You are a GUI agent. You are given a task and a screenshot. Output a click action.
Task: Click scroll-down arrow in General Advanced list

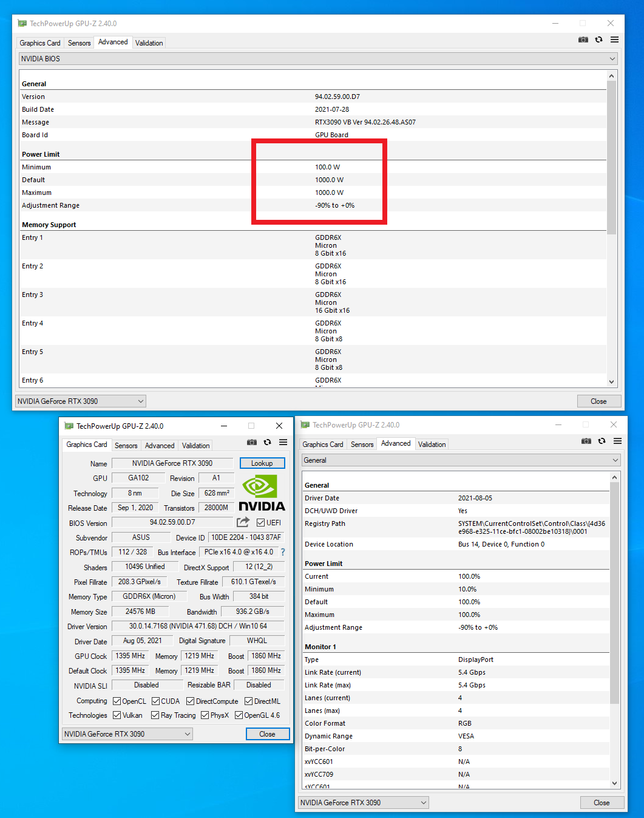coord(614,783)
